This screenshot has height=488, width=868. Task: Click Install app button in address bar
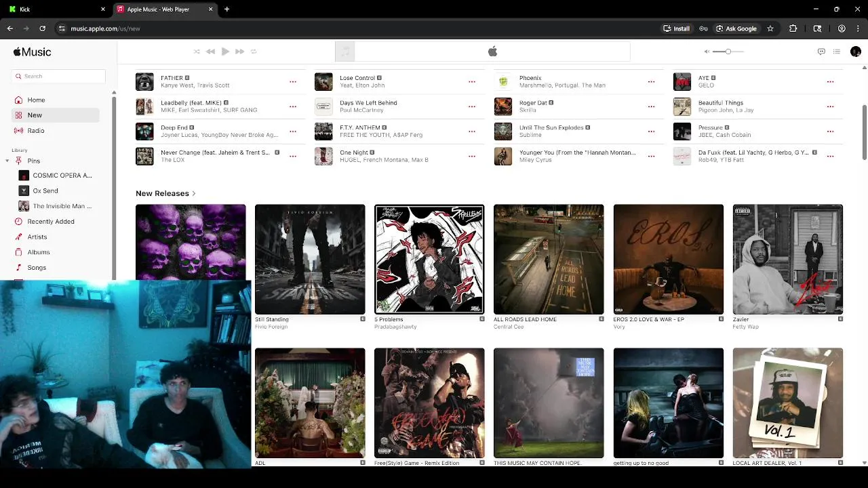[677, 28]
